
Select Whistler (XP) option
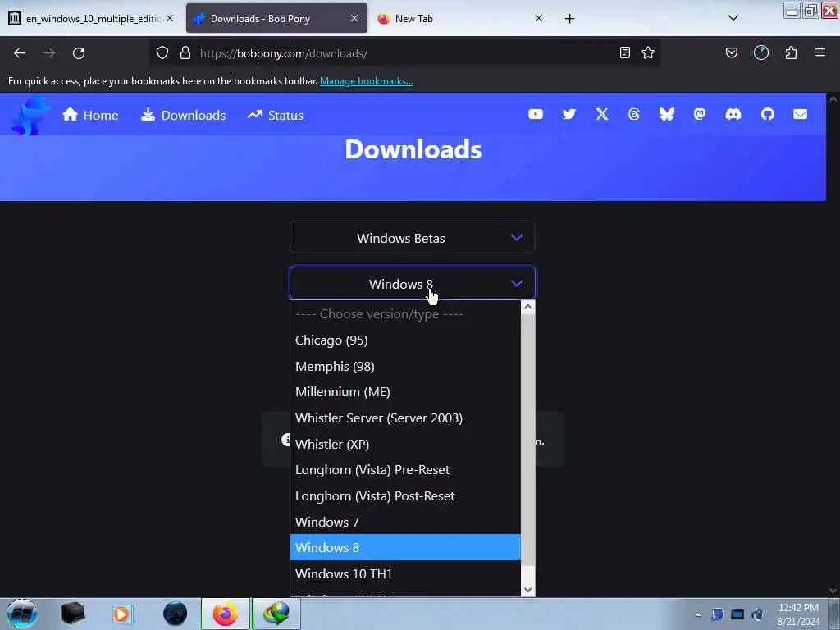[405, 444]
